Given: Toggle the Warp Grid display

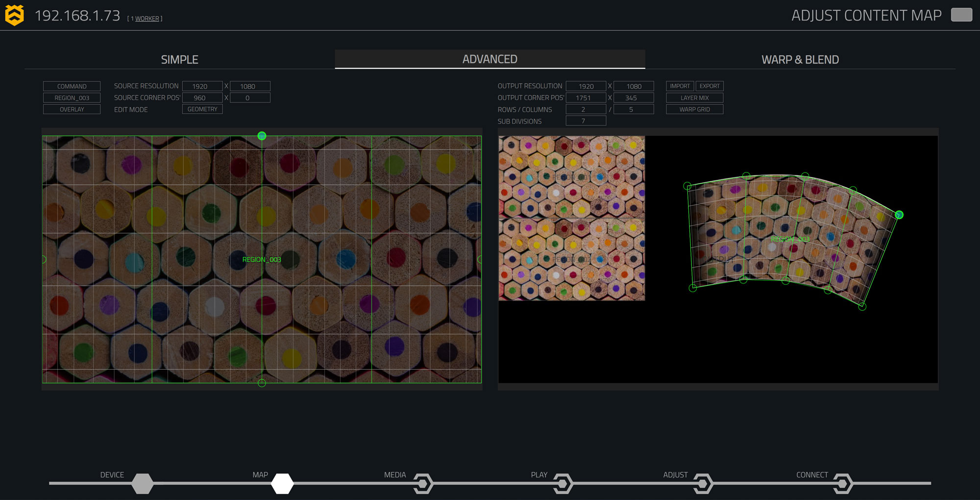Looking at the screenshot, I should pos(694,109).
